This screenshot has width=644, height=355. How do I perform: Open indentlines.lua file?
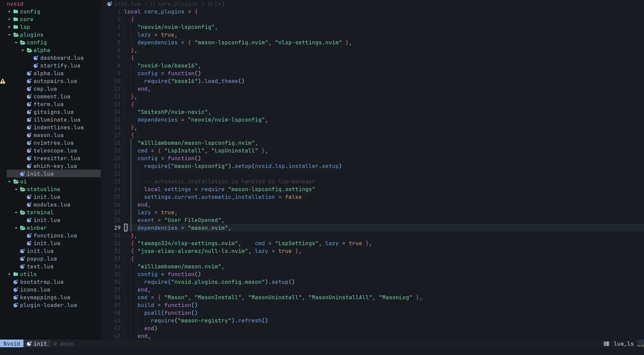(x=58, y=128)
